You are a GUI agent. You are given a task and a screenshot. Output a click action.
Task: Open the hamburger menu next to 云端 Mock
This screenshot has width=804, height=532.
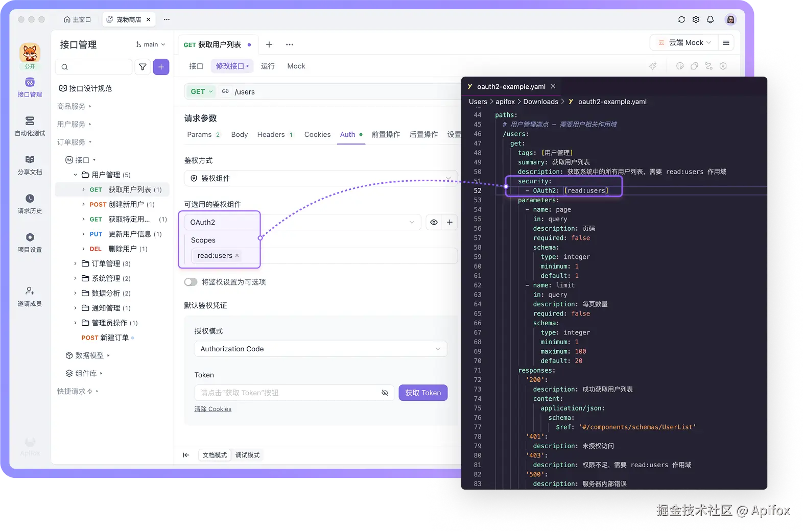point(726,43)
